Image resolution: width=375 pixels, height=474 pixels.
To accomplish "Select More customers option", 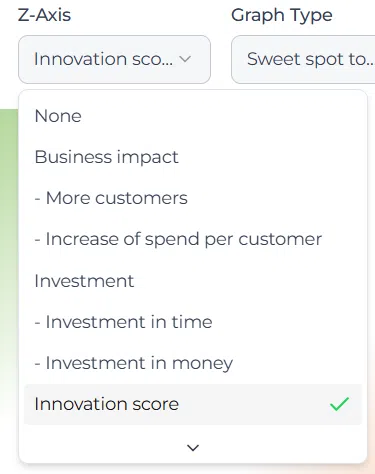I will (193, 198).
